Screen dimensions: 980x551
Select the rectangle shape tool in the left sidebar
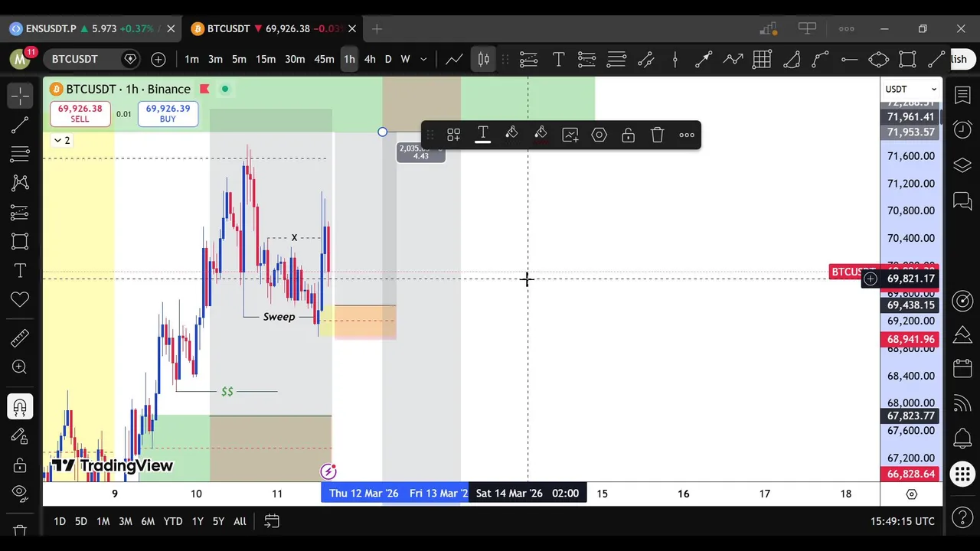(x=21, y=241)
